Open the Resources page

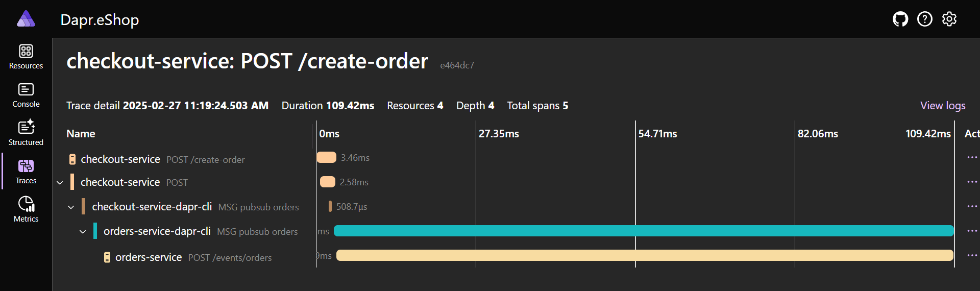[26, 57]
